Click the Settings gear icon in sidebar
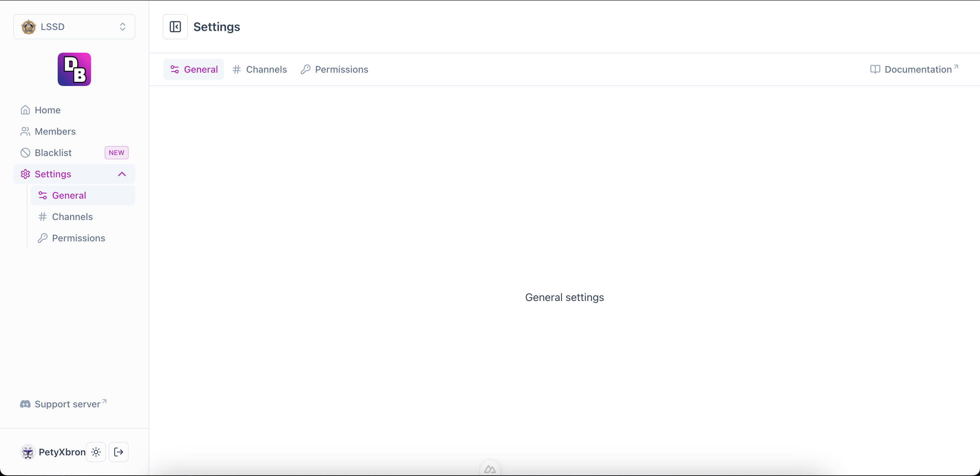Image resolution: width=980 pixels, height=476 pixels. coord(25,174)
